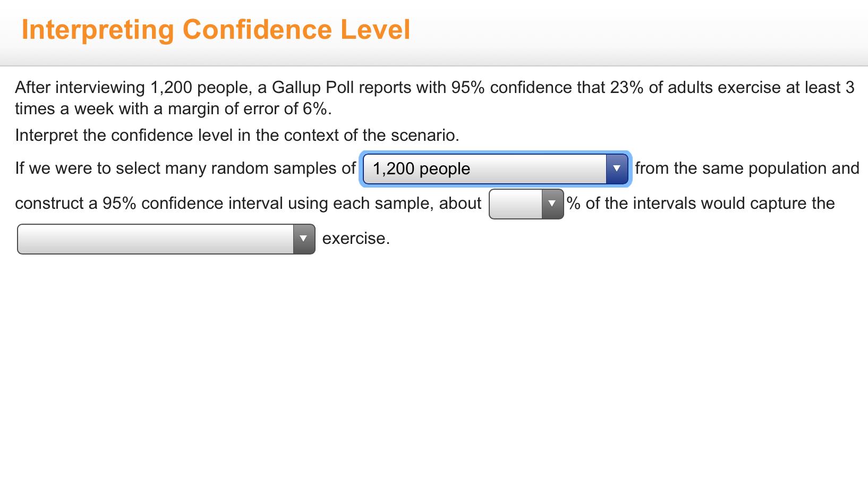Click the percentage dropdown's triangle arrow
The height and width of the screenshot is (483, 868).
551,203
